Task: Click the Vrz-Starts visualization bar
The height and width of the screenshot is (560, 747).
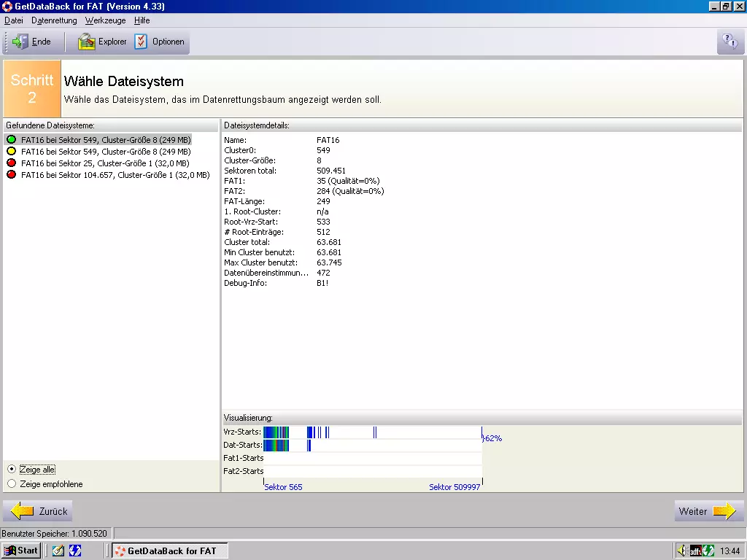Action: (x=373, y=432)
